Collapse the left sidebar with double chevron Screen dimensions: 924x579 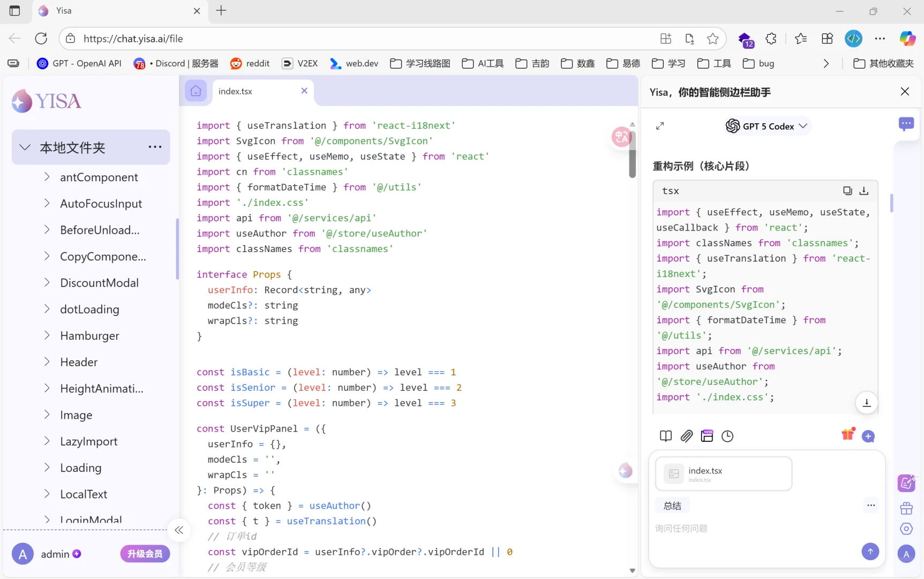[179, 530]
